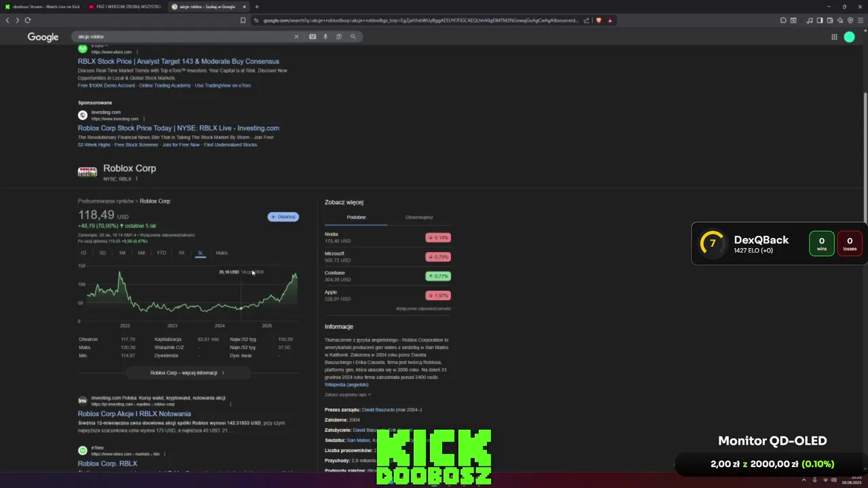This screenshot has width=868, height=488.
Task: Open the Brave wallet toolbar icon
Action: pos(830,20)
